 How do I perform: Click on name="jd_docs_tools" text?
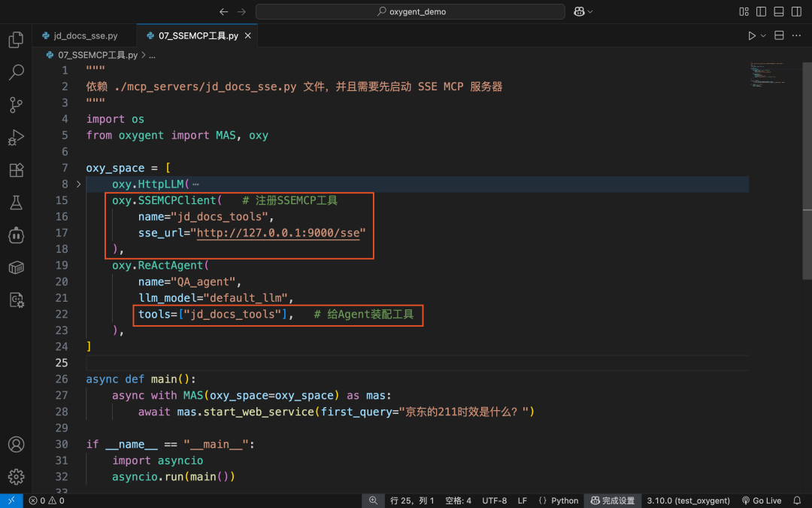click(205, 217)
